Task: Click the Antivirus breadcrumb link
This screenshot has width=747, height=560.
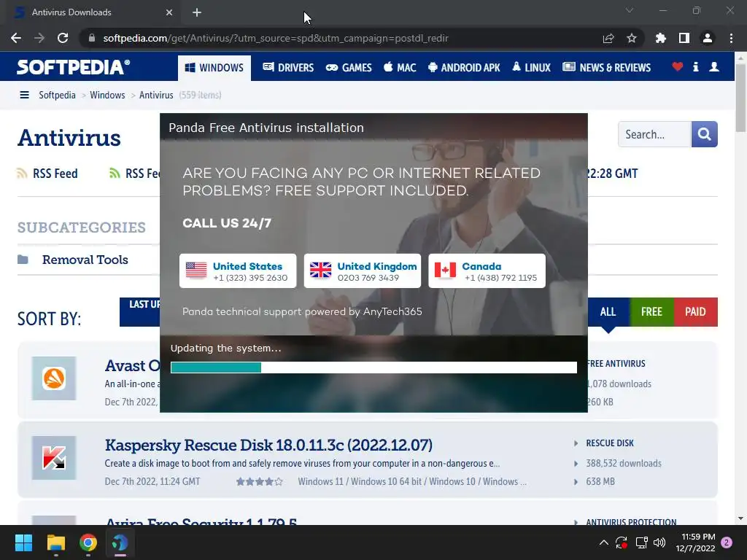Action: 156,95
